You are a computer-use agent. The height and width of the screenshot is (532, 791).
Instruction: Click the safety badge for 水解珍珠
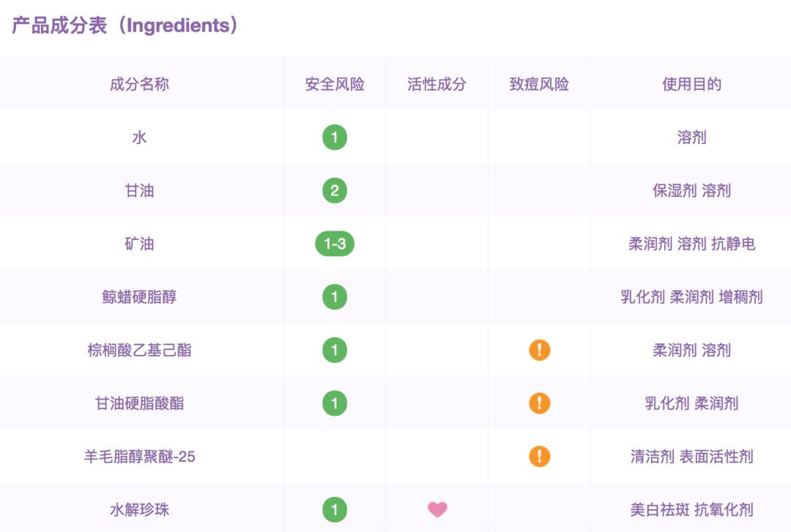coord(335,509)
